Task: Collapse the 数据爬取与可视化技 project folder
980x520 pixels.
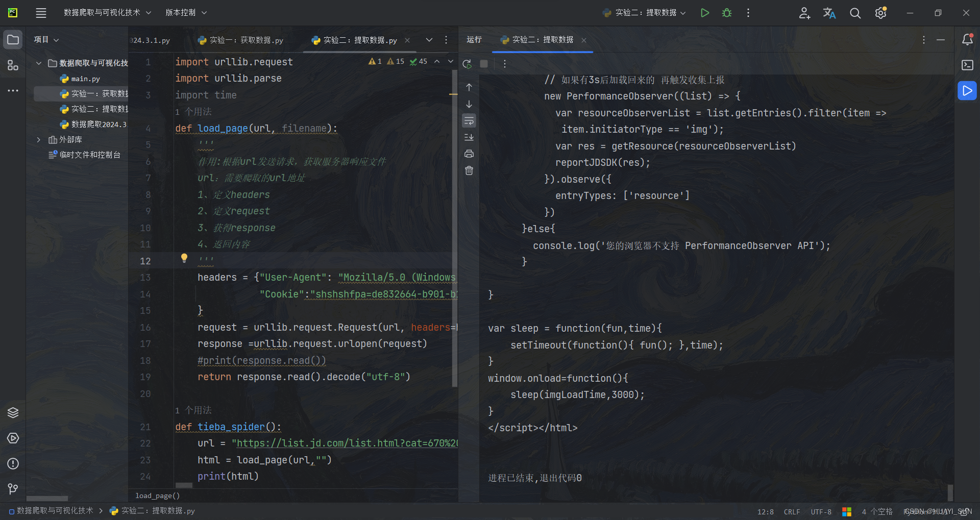Action: [x=38, y=63]
